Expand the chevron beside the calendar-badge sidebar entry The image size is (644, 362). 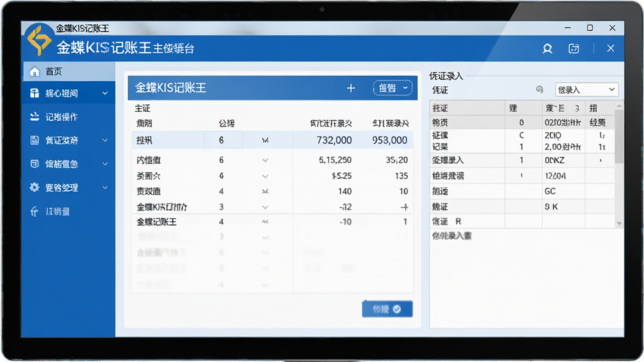[105, 164]
